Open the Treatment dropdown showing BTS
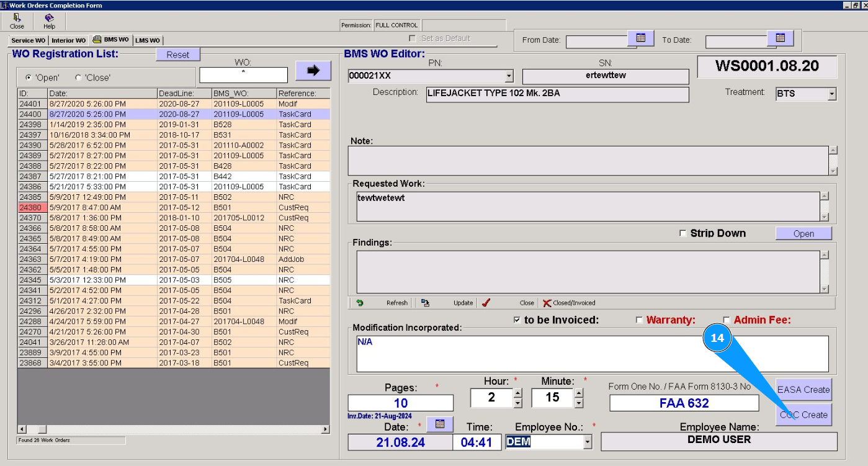 click(832, 94)
